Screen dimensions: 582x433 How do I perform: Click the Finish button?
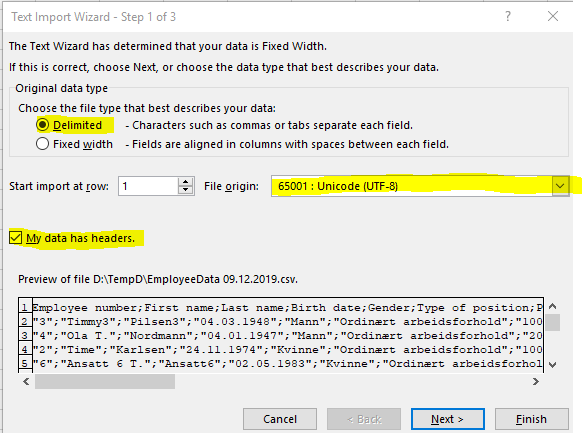coord(532,419)
